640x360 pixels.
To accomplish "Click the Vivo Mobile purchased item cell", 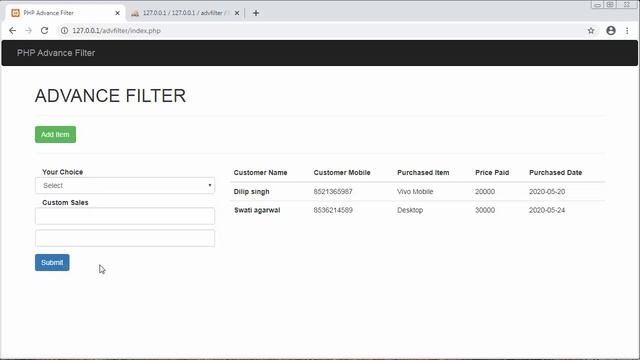I will tap(415, 191).
